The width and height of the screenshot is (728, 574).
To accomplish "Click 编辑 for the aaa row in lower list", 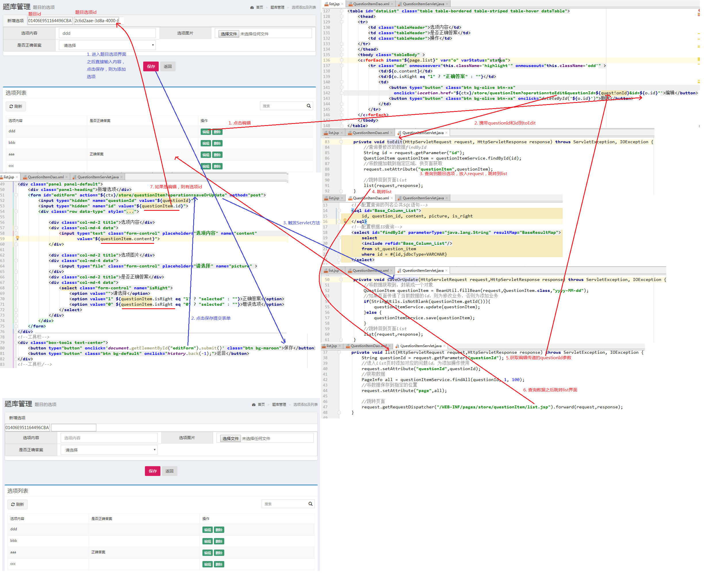I will pos(208,553).
